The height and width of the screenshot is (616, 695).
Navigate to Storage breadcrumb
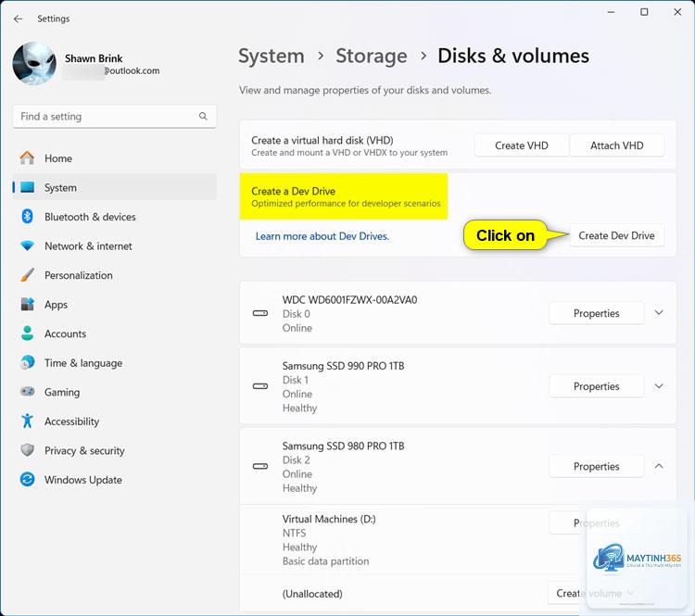372,57
